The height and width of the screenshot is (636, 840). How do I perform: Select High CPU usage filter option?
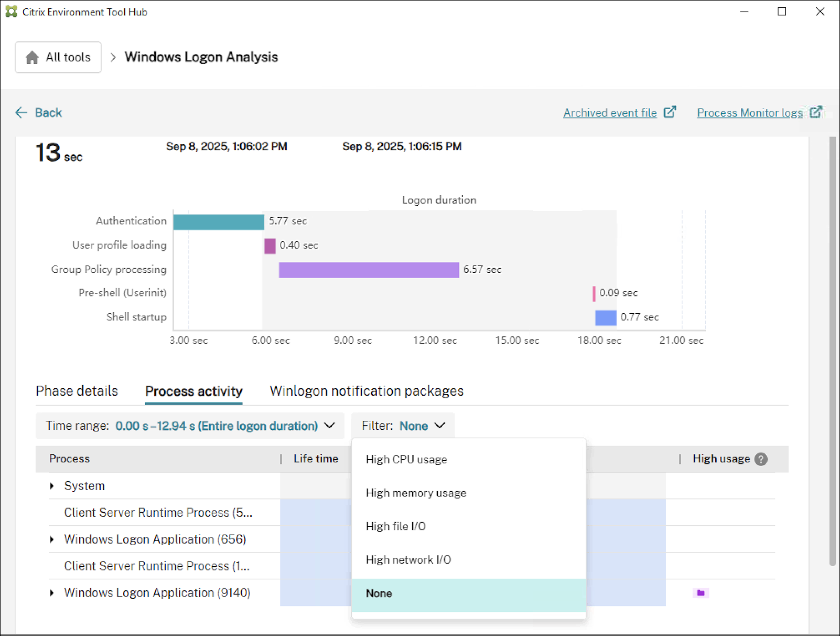coord(406,459)
